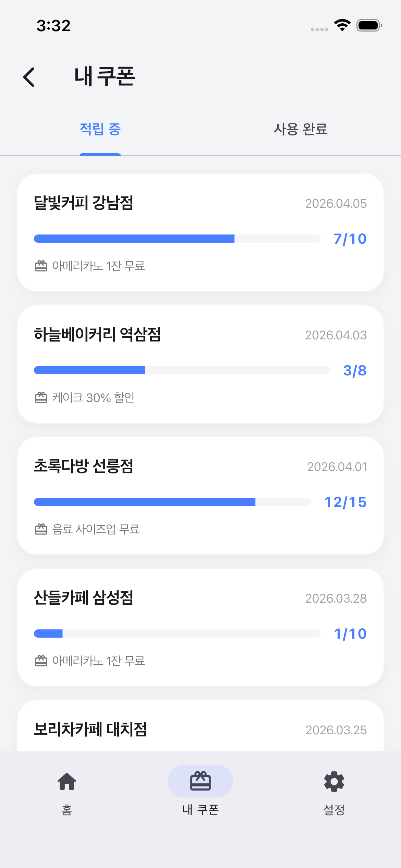
Task: Click the battery status icon
Action: (369, 25)
